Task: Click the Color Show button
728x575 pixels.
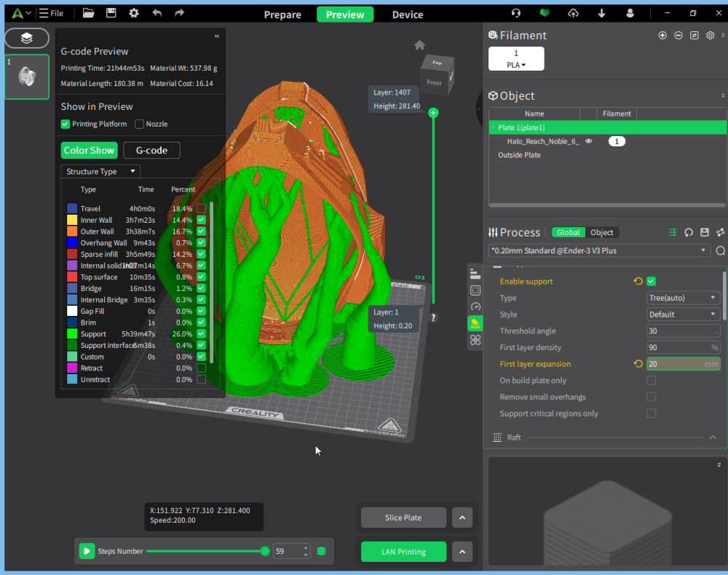Action: click(89, 151)
